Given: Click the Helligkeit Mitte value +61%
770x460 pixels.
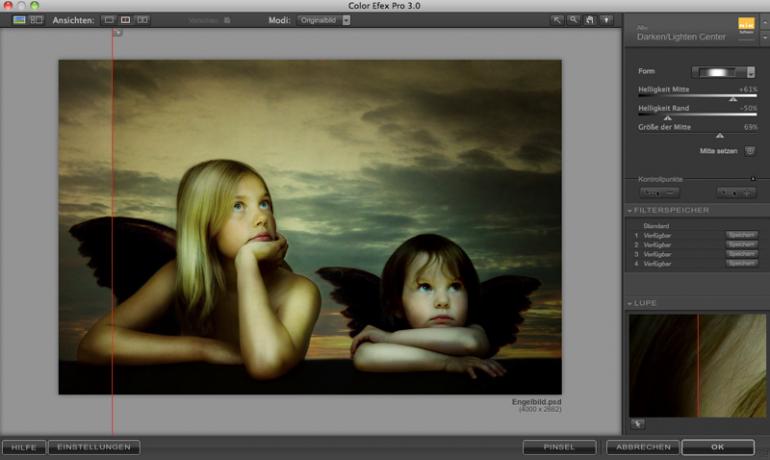Looking at the screenshot, I should [x=748, y=89].
